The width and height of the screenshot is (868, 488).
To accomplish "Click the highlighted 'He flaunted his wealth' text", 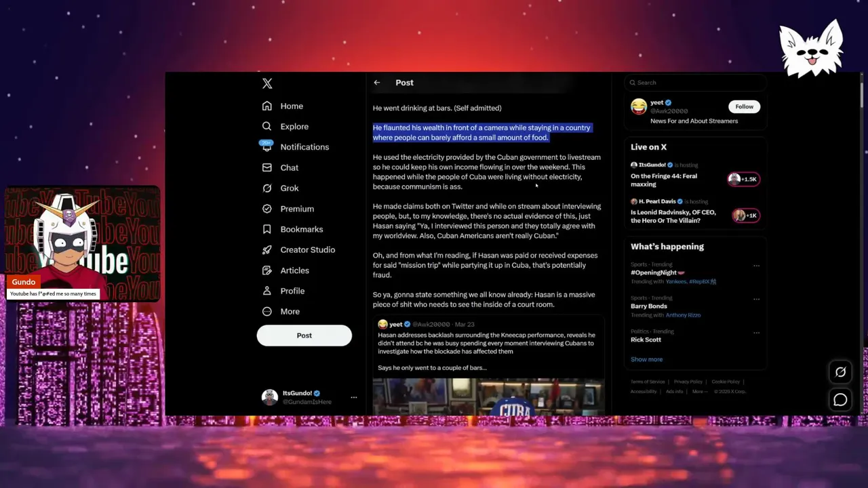I will pos(481,132).
